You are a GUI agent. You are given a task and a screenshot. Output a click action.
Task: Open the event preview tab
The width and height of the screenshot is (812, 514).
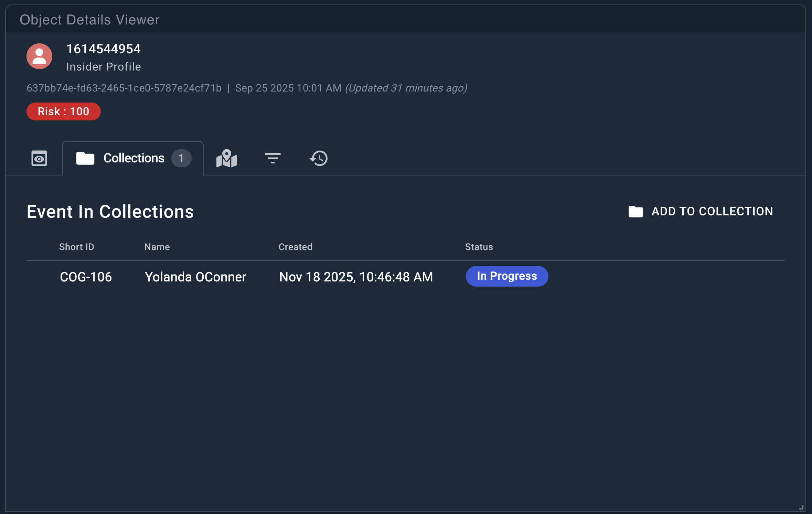pyautogui.click(x=39, y=158)
